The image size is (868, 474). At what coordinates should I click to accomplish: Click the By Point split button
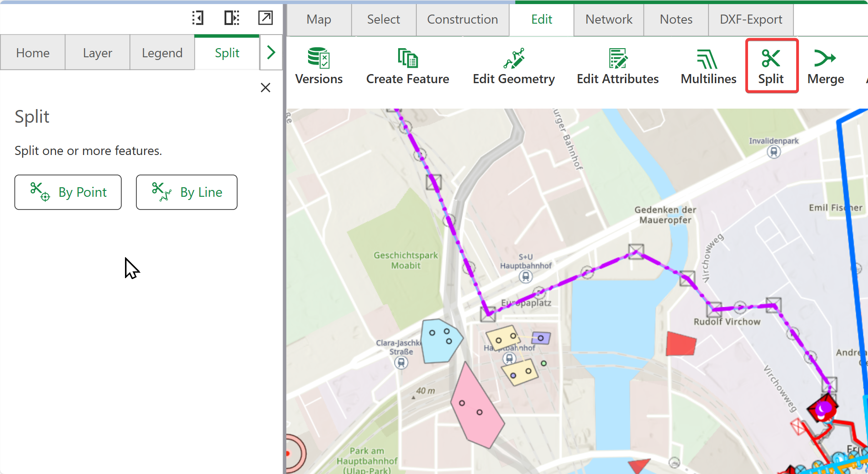pos(68,192)
